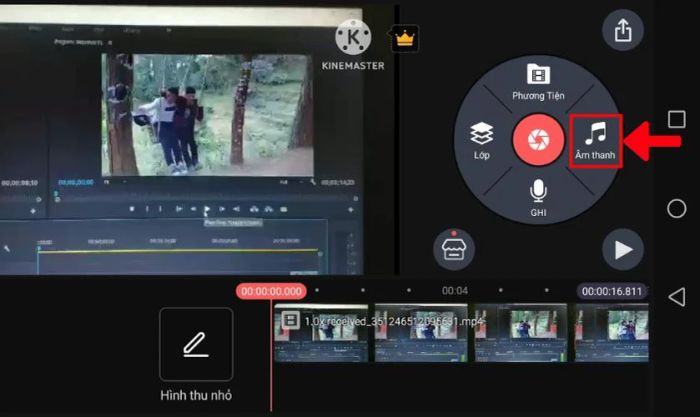This screenshot has width=700, height=417.
Task: Tap the video preview showing people by trees
Action: 202,114
